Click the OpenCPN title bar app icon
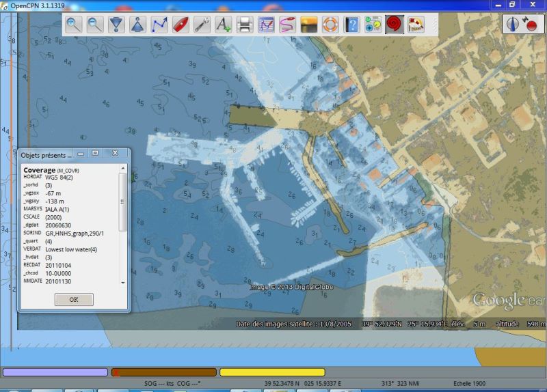This screenshot has height=392, width=547. pyautogui.click(x=4, y=6)
